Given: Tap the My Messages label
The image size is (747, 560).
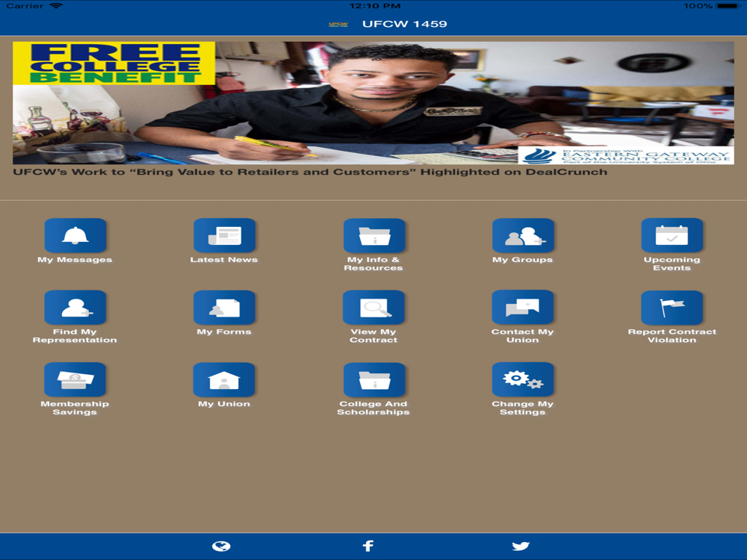Looking at the screenshot, I should point(75,260).
